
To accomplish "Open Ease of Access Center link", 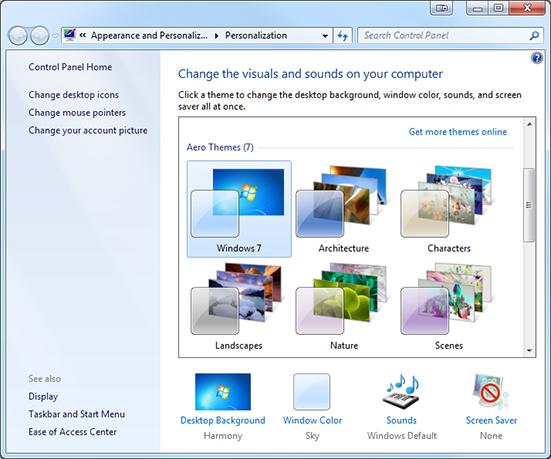I will (x=72, y=432).
